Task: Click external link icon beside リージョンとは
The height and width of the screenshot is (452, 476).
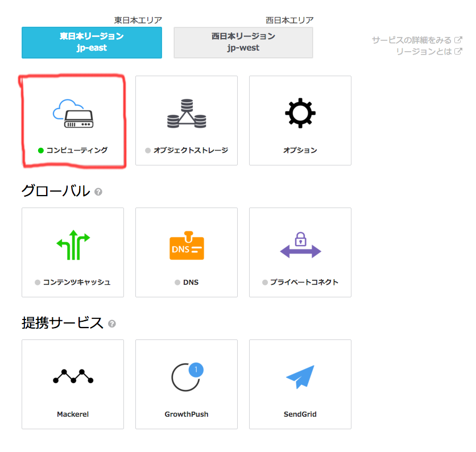Action: coord(458,51)
